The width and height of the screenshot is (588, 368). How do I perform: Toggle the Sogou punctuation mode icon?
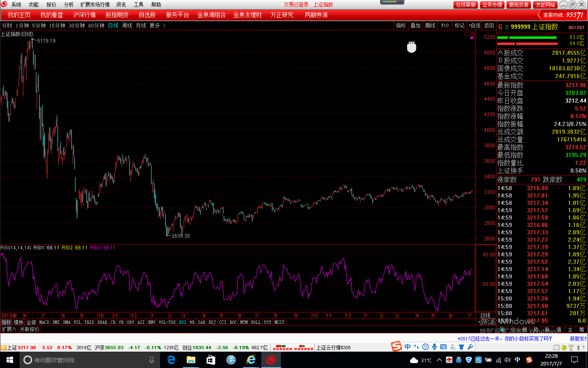point(416,347)
